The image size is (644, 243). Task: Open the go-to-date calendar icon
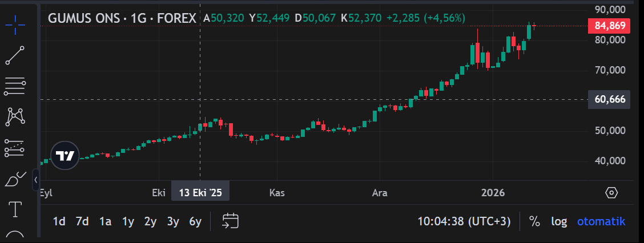coord(230,221)
